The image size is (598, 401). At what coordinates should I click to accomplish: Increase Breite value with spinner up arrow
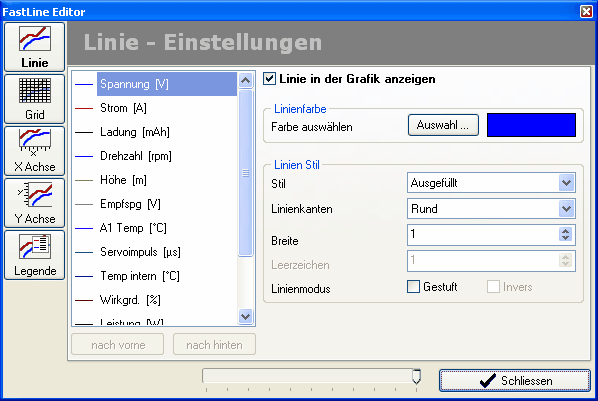click(x=566, y=230)
